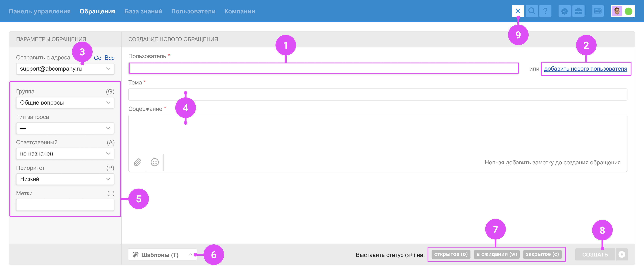644x273 pixels.
Task: Open the help question mark icon
Action: [x=545, y=11]
